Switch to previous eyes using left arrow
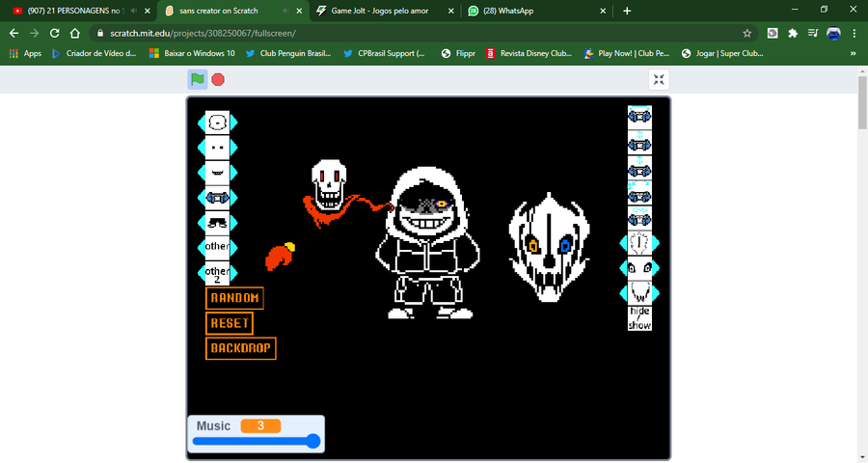 [202, 148]
